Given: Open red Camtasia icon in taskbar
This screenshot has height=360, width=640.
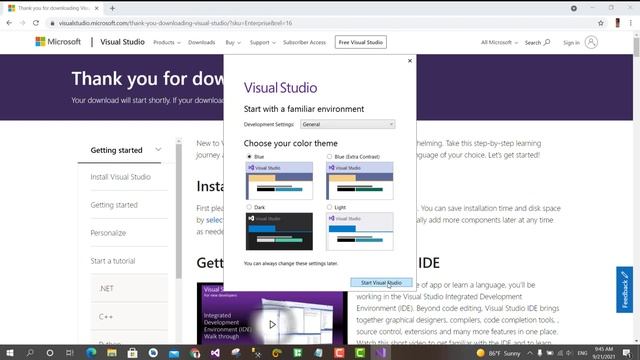Looking at the screenshot, I should 339,353.
